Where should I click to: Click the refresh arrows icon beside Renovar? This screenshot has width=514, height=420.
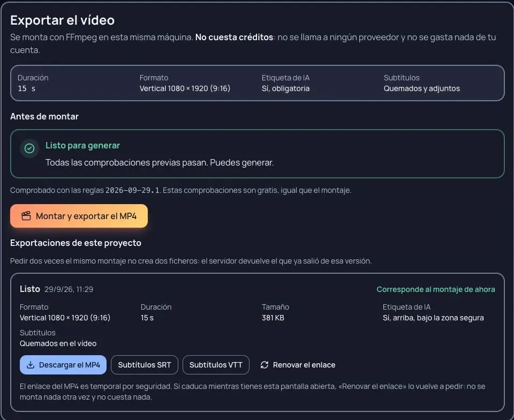click(x=264, y=365)
